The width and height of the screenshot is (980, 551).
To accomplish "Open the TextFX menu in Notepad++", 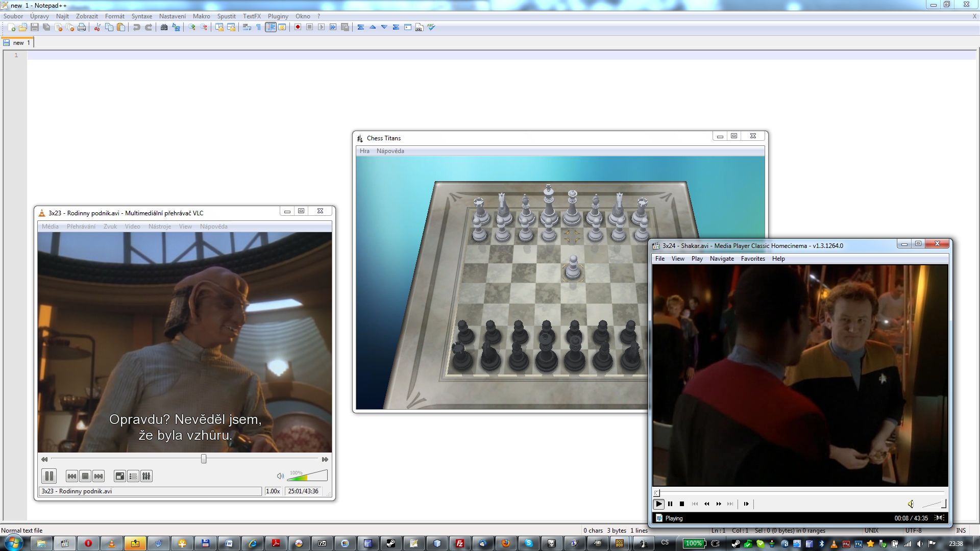I will [252, 16].
